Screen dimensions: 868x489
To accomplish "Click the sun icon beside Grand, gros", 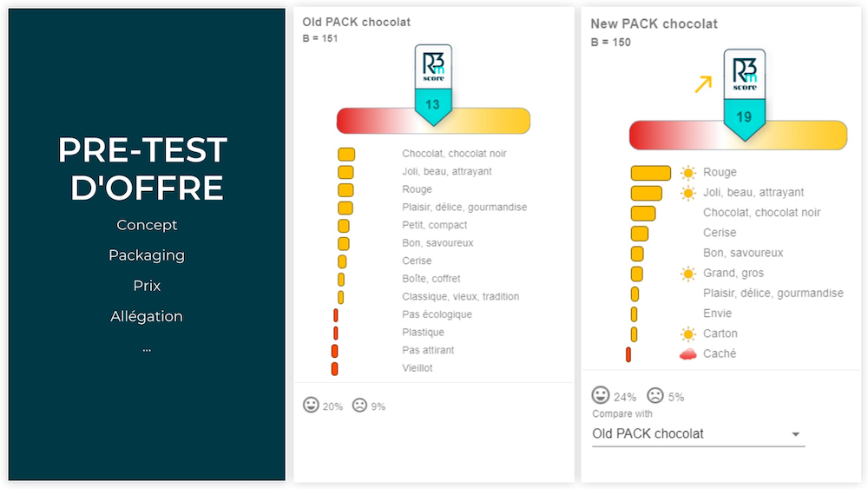I will (688, 274).
